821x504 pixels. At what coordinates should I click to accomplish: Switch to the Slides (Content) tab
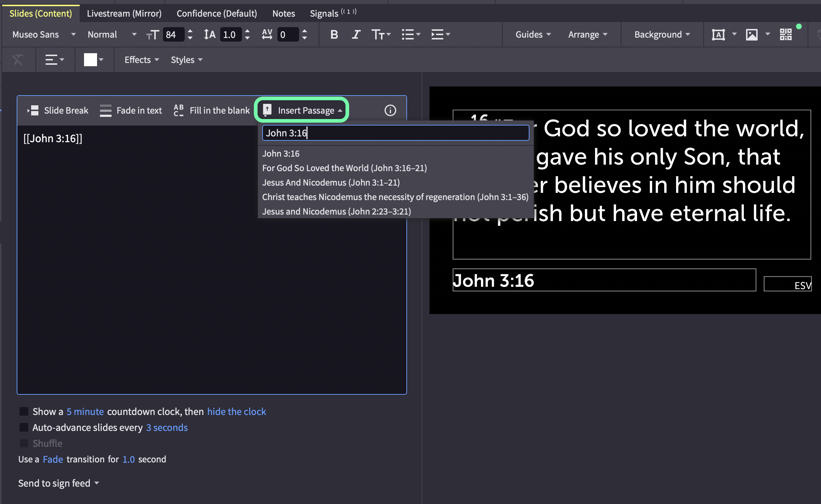pyautogui.click(x=41, y=13)
